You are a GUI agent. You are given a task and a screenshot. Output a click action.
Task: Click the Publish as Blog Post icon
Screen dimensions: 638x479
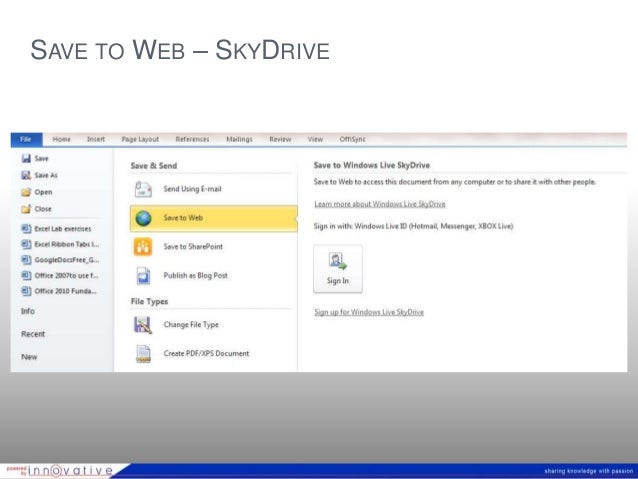pyautogui.click(x=143, y=276)
